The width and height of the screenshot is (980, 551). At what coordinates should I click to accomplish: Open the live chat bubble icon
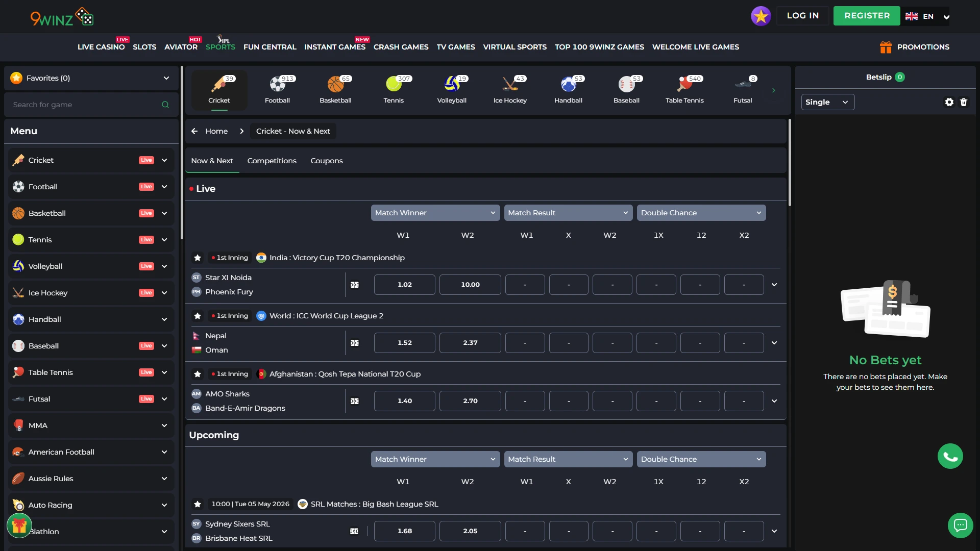[960, 525]
